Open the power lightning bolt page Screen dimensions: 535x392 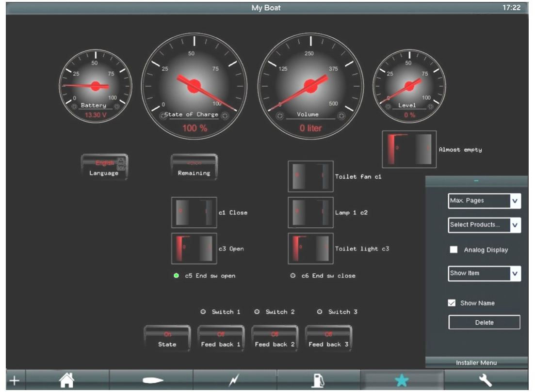pyautogui.click(x=234, y=380)
